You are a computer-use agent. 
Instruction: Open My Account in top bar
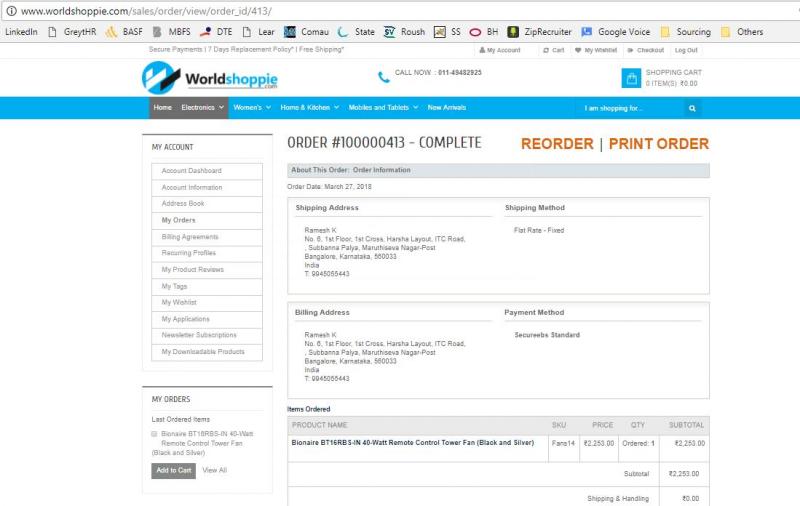[x=499, y=50]
